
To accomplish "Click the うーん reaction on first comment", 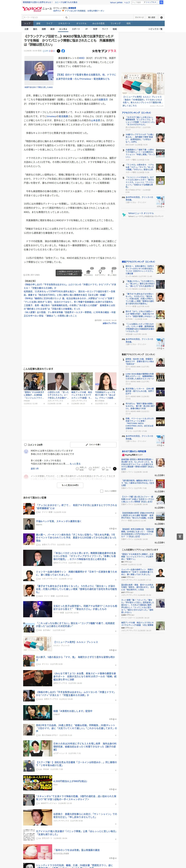I will pos(107,469).
